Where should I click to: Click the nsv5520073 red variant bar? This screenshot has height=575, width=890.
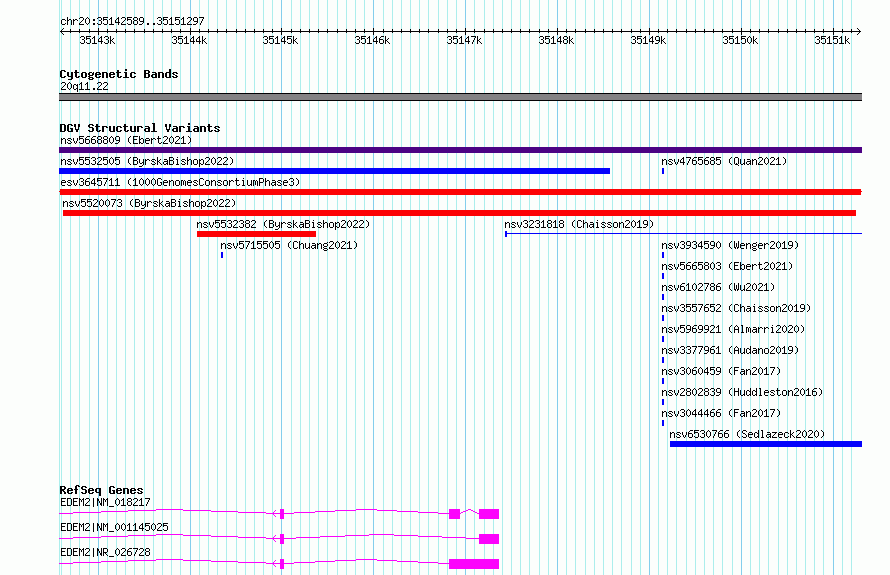click(459, 213)
